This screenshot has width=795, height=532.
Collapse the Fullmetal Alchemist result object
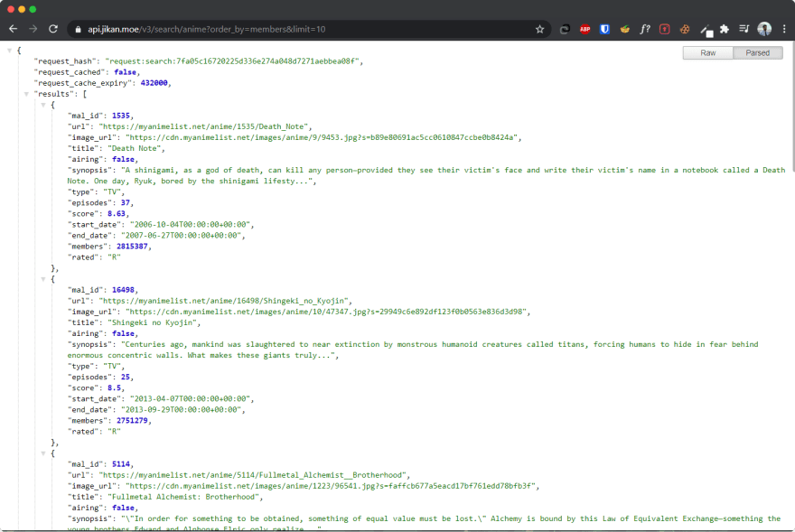point(43,453)
